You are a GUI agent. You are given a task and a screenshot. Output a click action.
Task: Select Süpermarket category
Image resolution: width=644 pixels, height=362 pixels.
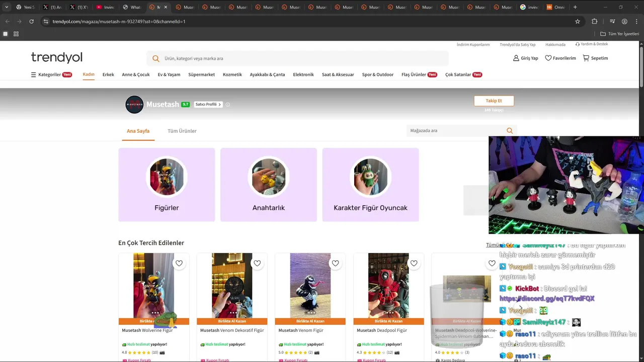pos(201,74)
